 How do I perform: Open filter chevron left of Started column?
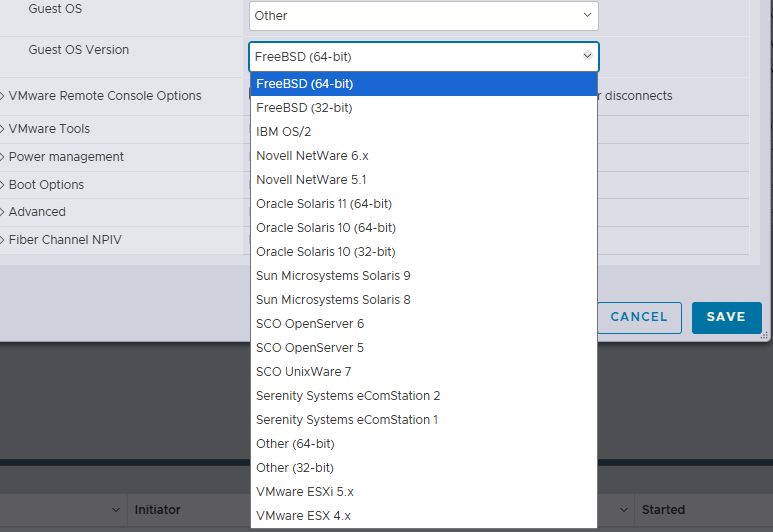click(x=624, y=510)
